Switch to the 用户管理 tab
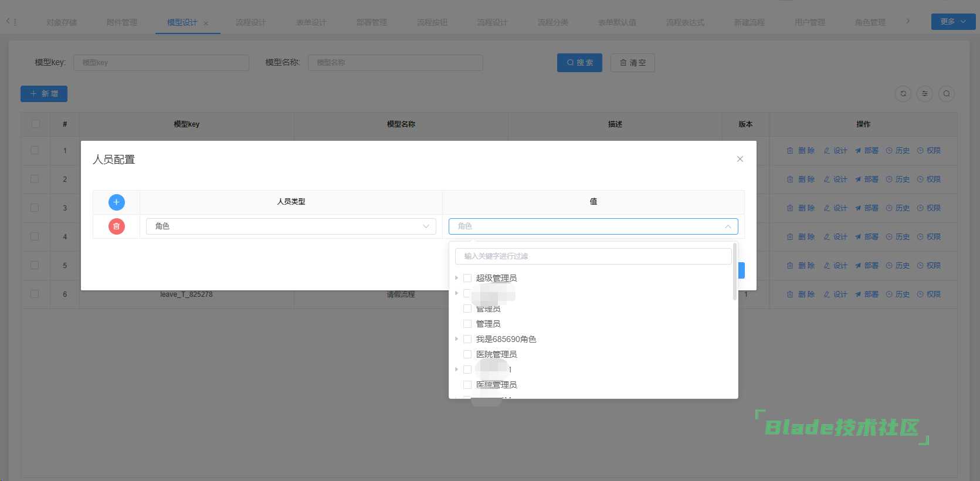980x481 pixels. point(810,22)
